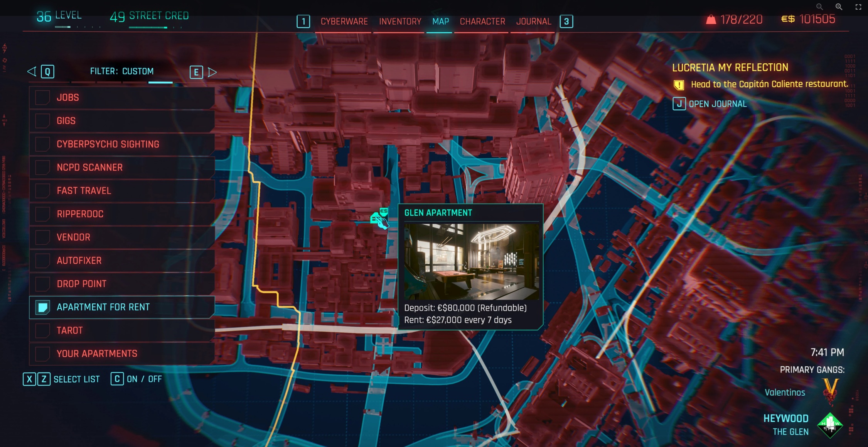Click the Lucretia My Reflection quest title
The height and width of the screenshot is (447, 868).
pyautogui.click(x=730, y=68)
